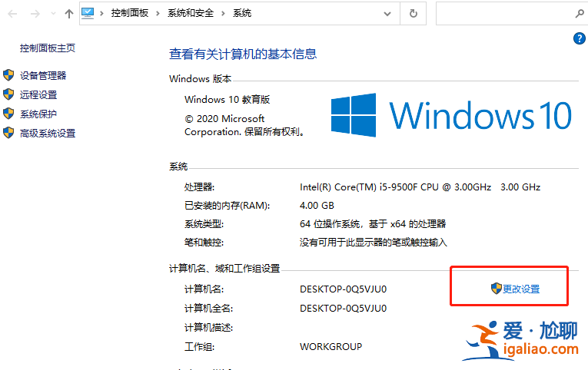Click the heading 查看有关计算机的基本信息
Screen dimensions: 588x370
coord(243,54)
